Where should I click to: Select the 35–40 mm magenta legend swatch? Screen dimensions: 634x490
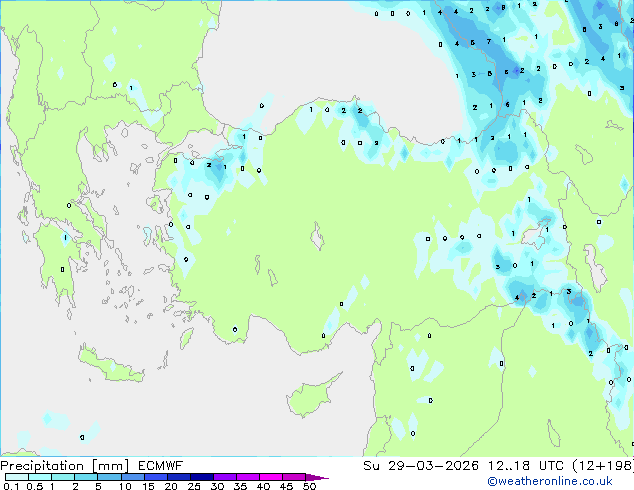point(247,477)
